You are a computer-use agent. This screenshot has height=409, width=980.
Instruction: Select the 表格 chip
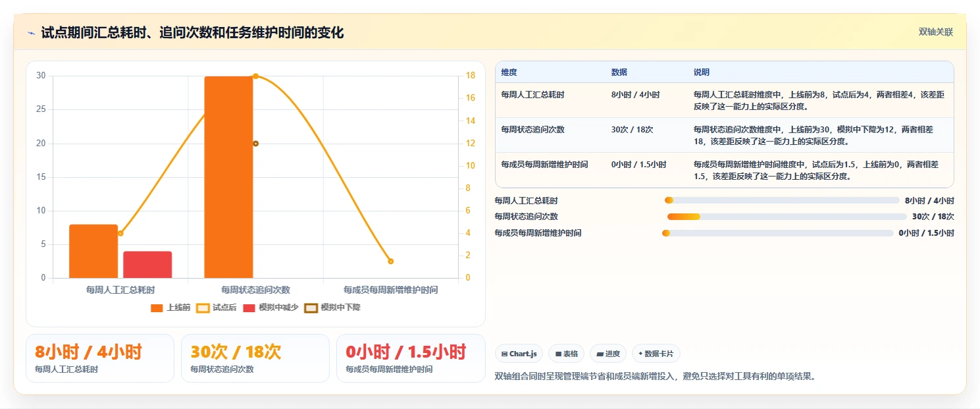[x=566, y=354]
